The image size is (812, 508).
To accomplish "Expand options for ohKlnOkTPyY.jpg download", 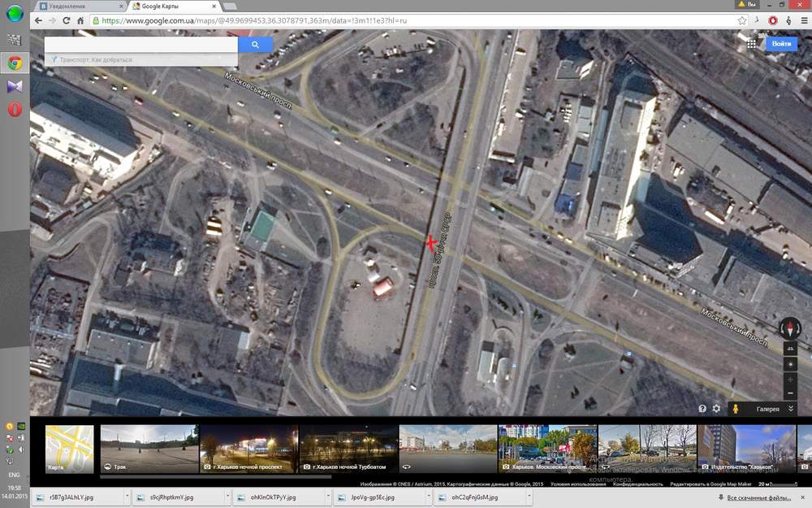I will click(x=328, y=497).
